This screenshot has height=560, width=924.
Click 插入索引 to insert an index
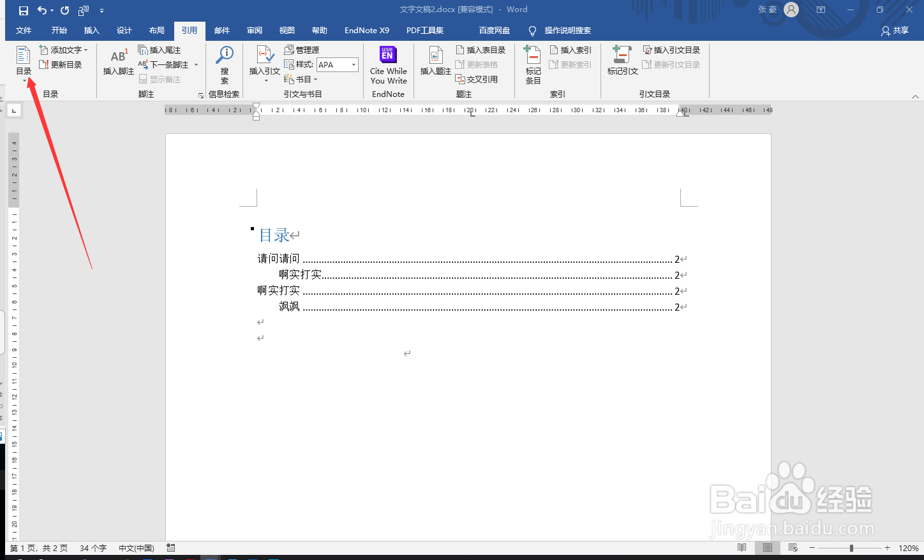click(570, 50)
